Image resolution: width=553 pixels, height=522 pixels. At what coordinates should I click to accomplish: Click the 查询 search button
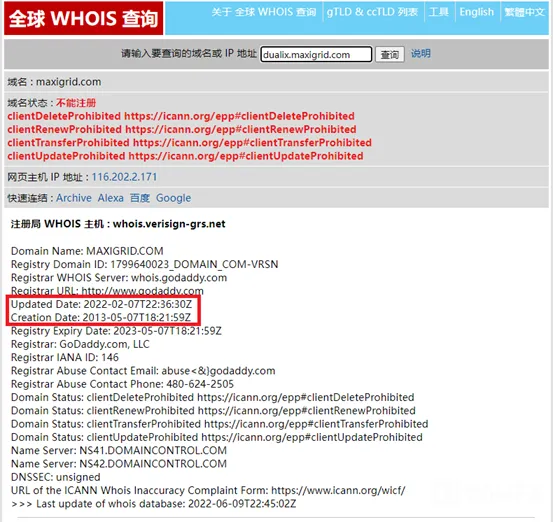389,54
